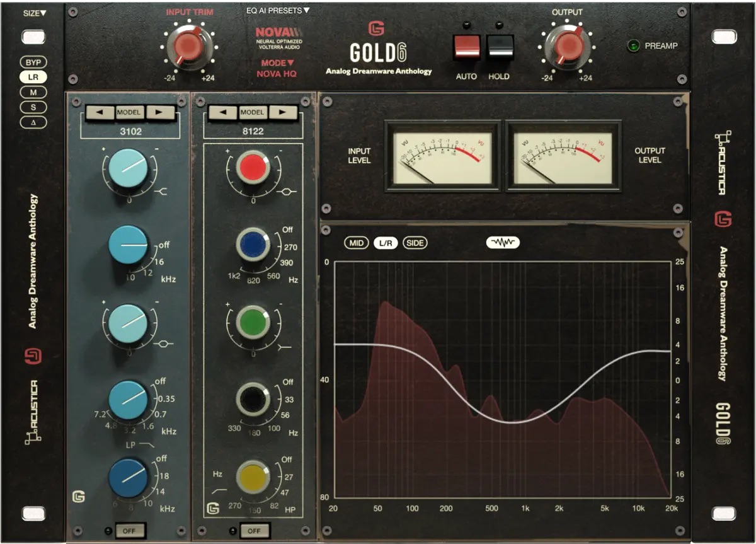Select LR channel mode
The width and height of the screenshot is (756, 544).
tap(33, 78)
